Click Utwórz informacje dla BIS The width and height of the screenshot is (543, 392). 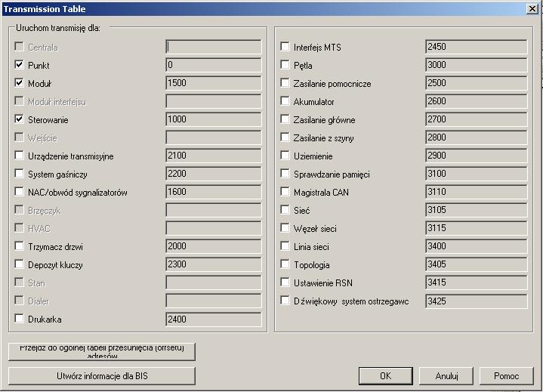click(102, 375)
